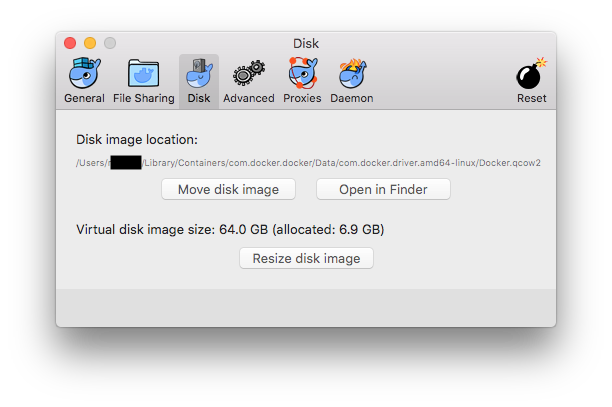612x407 pixels.
Task: Select the Proxies whale icon
Action: pyautogui.click(x=302, y=73)
